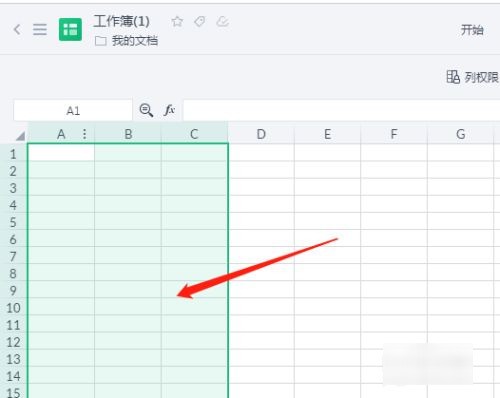
Task: Click the A1 name box field
Action: point(73,110)
